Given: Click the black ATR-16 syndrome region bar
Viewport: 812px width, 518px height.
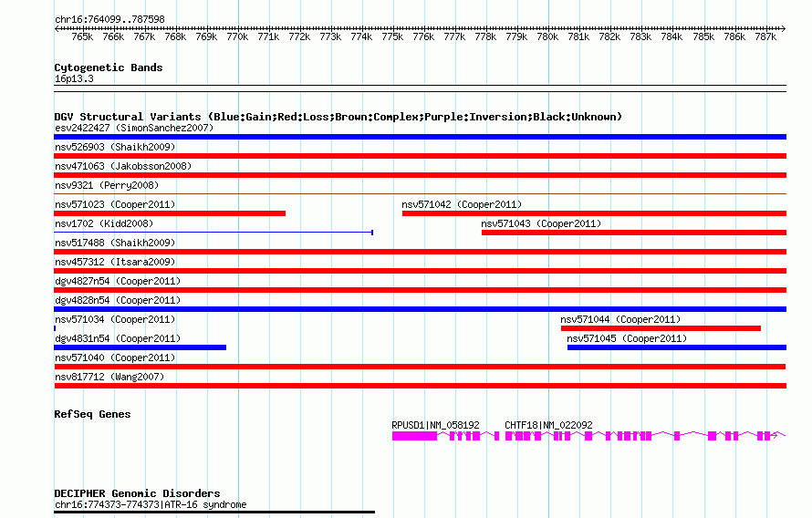Looking at the screenshot, I should [x=214, y=513].
